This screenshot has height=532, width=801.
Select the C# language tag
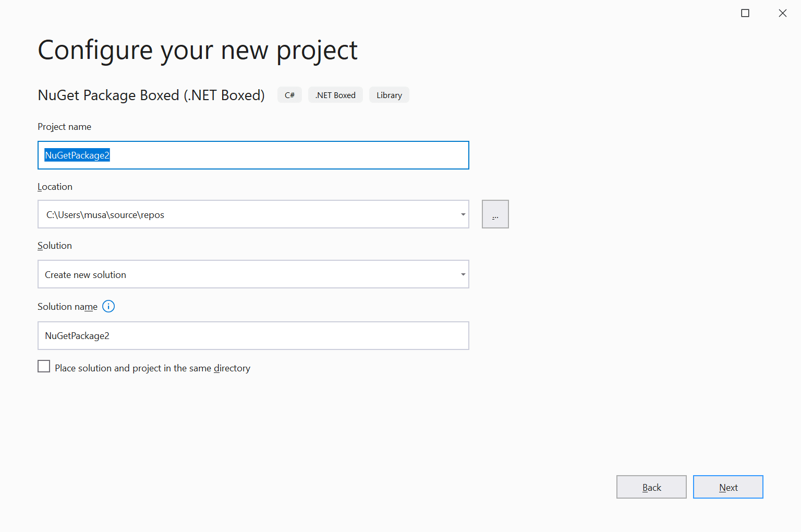click(x=289, y=94)
